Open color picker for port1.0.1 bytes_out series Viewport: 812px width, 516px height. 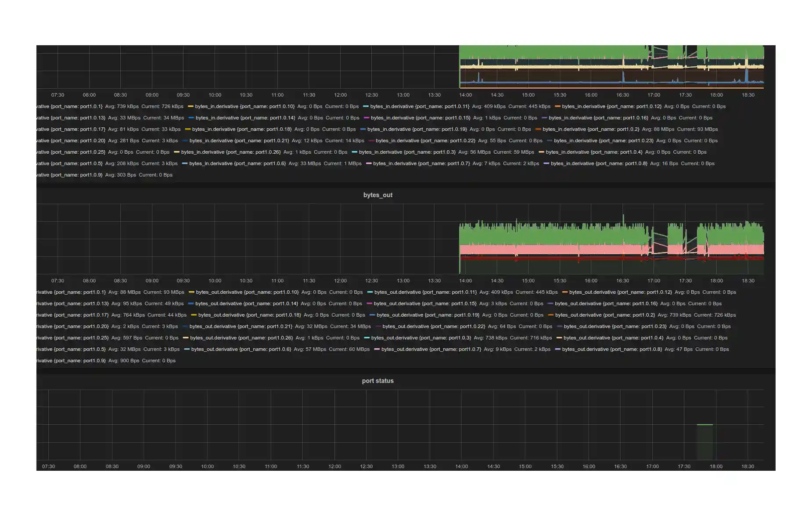coord(37,292)
